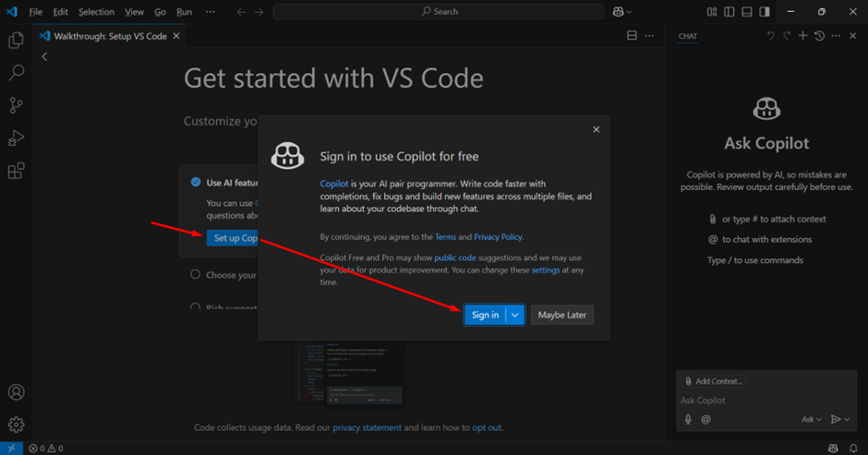The image size is (868, 455).
Task: Close the Copilot sign-in dialog
Action: [597, 129]
